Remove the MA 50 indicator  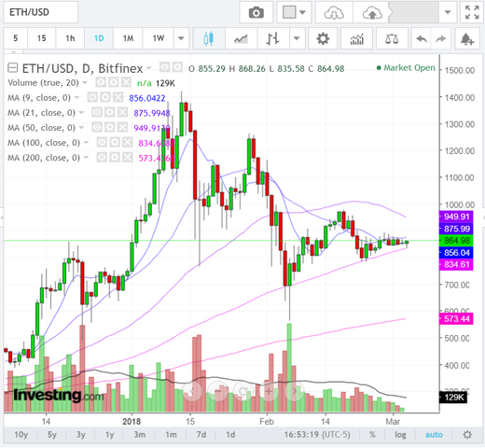coord(122,127)
